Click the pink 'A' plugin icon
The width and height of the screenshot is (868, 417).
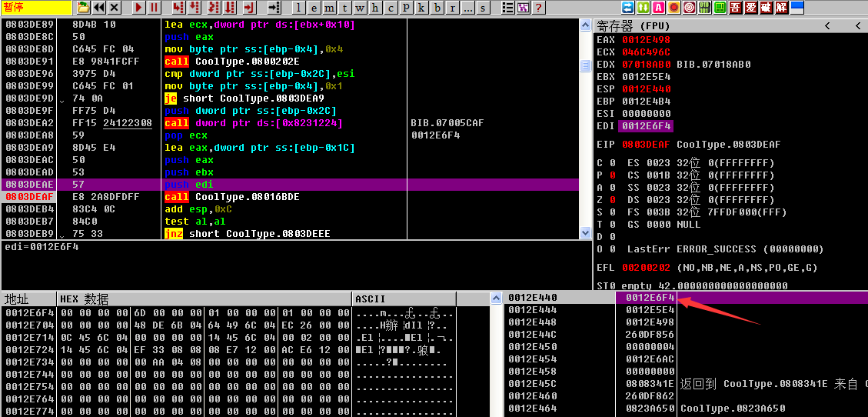[x=659, y=8]
